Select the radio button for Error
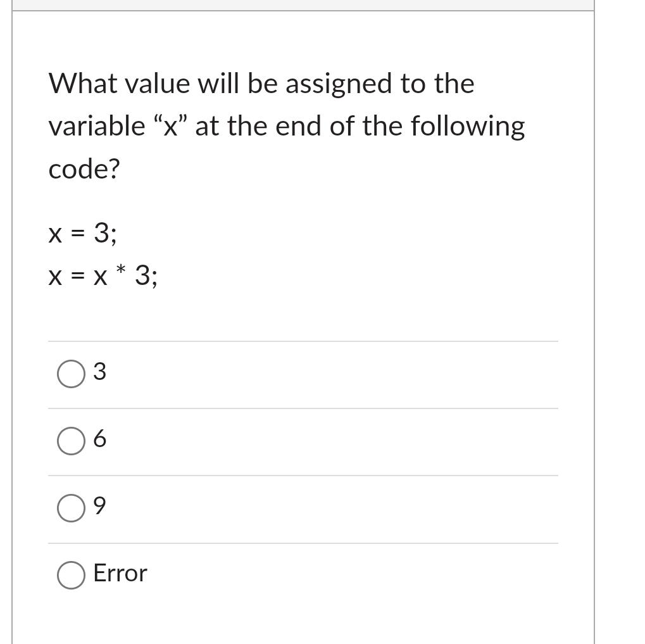645x644 pixels. pos(70,574)
